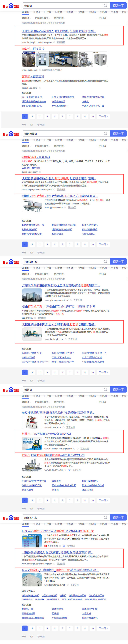Image resolution: width=128 pixels, height=644 pixels.
Task: Open the 封切收缩机 - 百度百科 result link
Action: [36, 157]
